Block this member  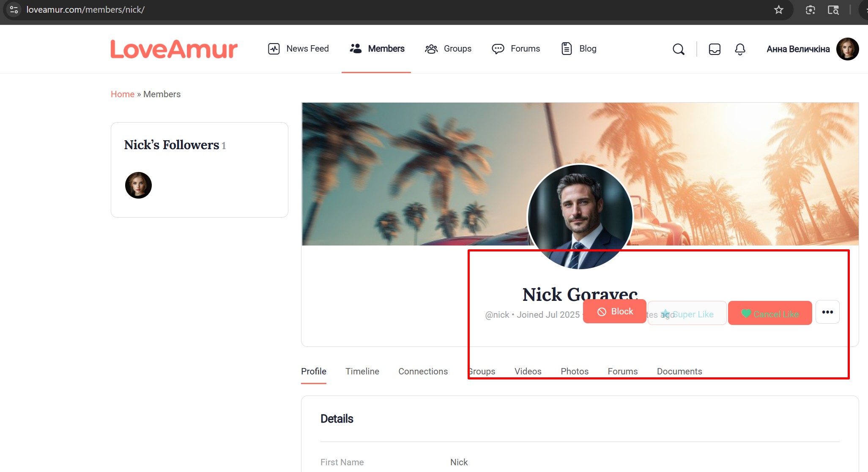[x=615, y=311]
